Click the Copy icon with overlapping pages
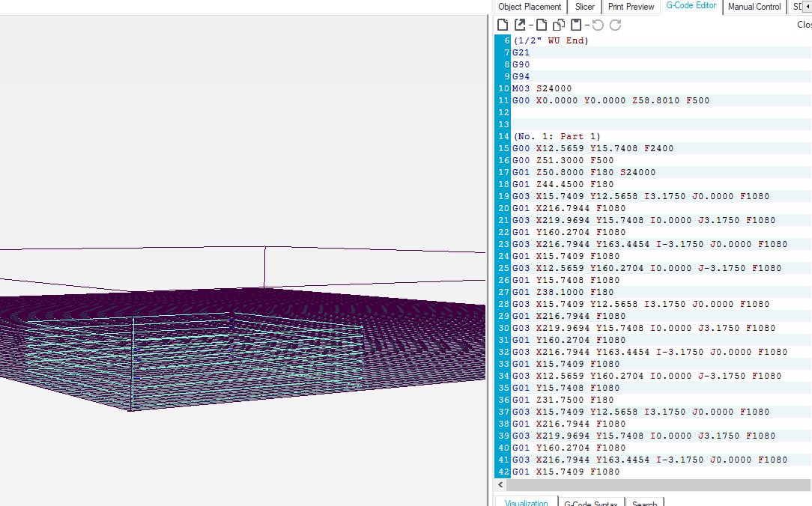Image resolution: width=812 pixels, height=506 pixels. pos(559,25)
